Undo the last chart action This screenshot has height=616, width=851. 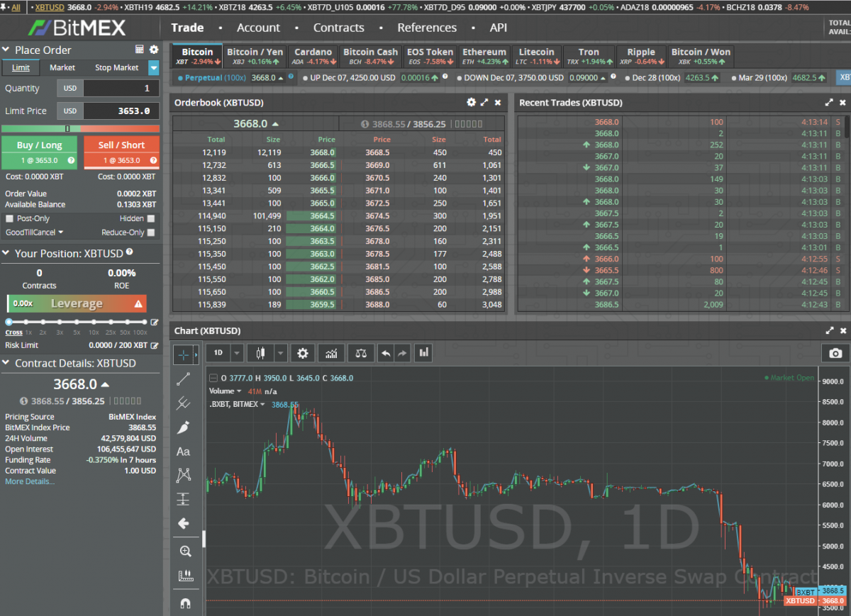coord(385,353)
